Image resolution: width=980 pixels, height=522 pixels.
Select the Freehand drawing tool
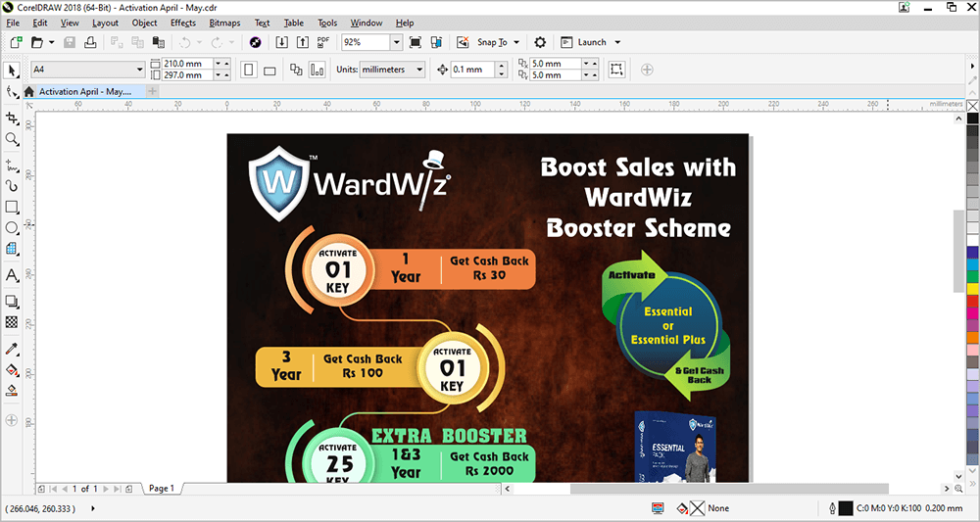tap(11, 166)
